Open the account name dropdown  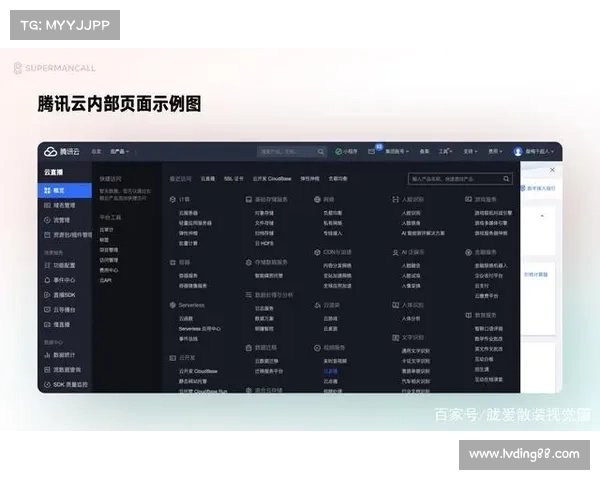click(x=540, y=152)
